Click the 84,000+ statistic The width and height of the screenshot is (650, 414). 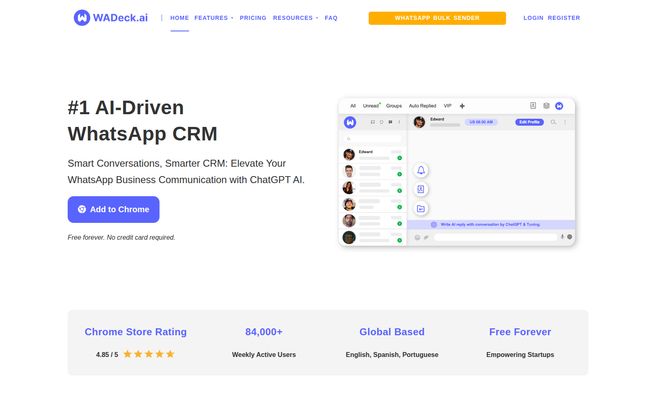264,332
